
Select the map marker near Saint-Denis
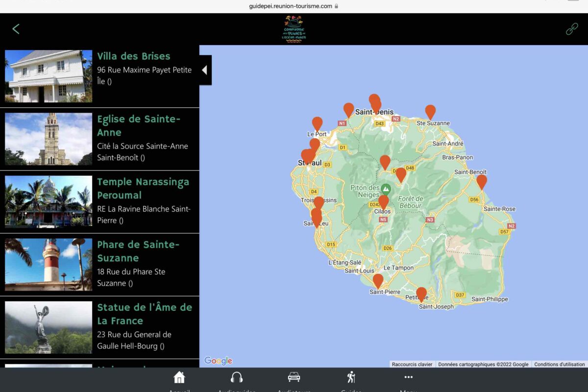[375, 103]
